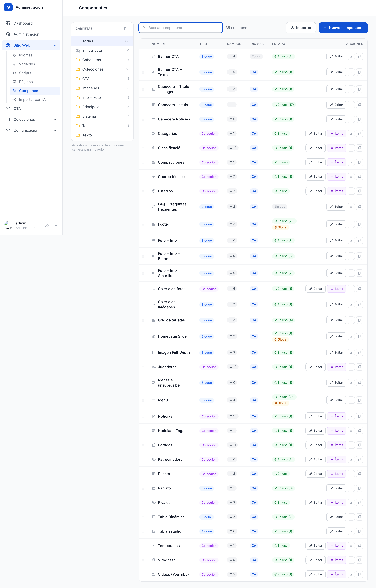Viewport: 376px width, 588px height.
Task: Click the Global badge on Footer row
Action: (x=281, y=227)
